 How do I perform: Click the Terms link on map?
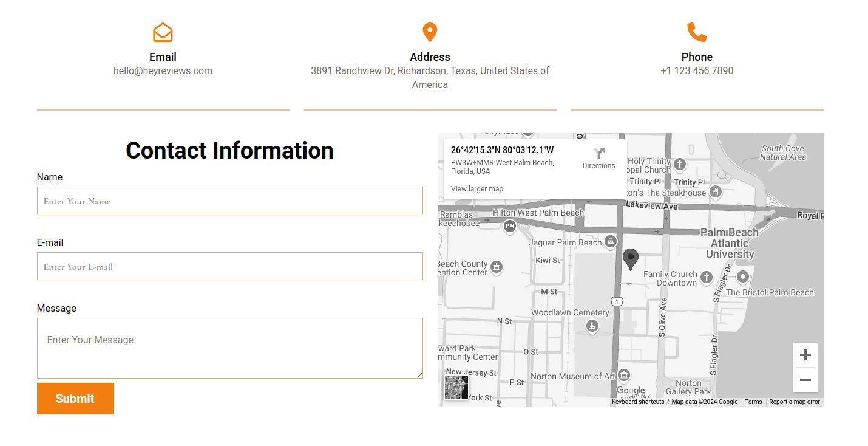click(753, 402)
